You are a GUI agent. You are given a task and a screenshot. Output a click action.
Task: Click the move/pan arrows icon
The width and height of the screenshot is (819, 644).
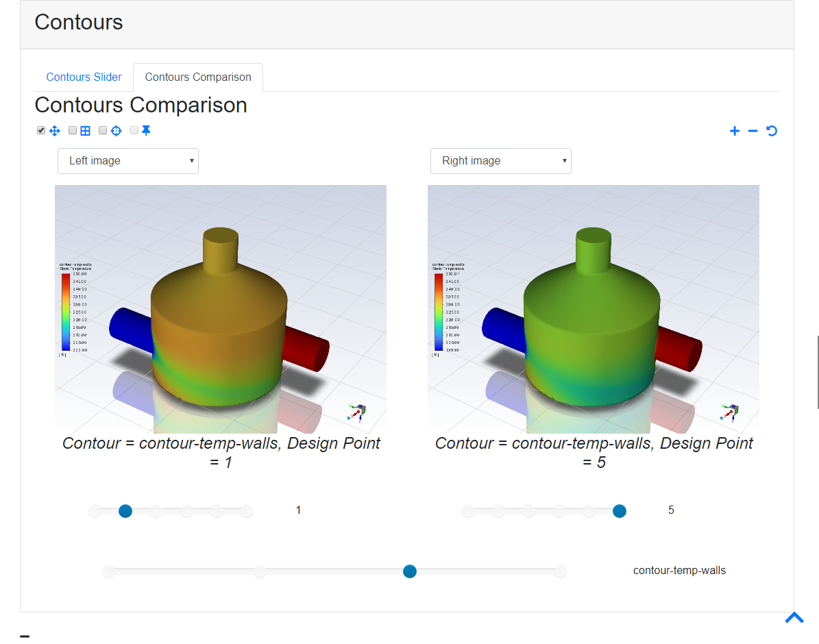coord(54,131)
